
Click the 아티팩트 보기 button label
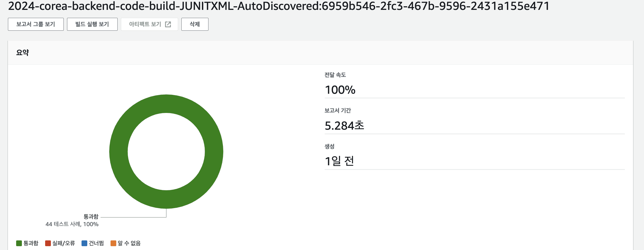coord(145,24)
